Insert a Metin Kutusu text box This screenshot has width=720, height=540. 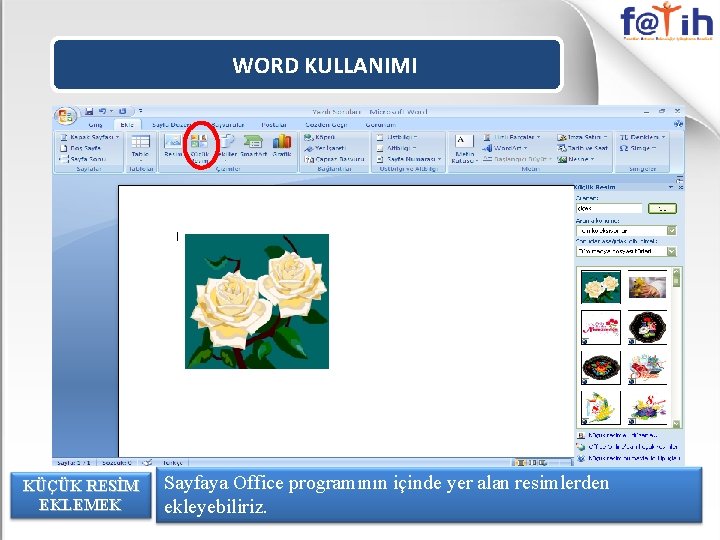click(464, 149)
